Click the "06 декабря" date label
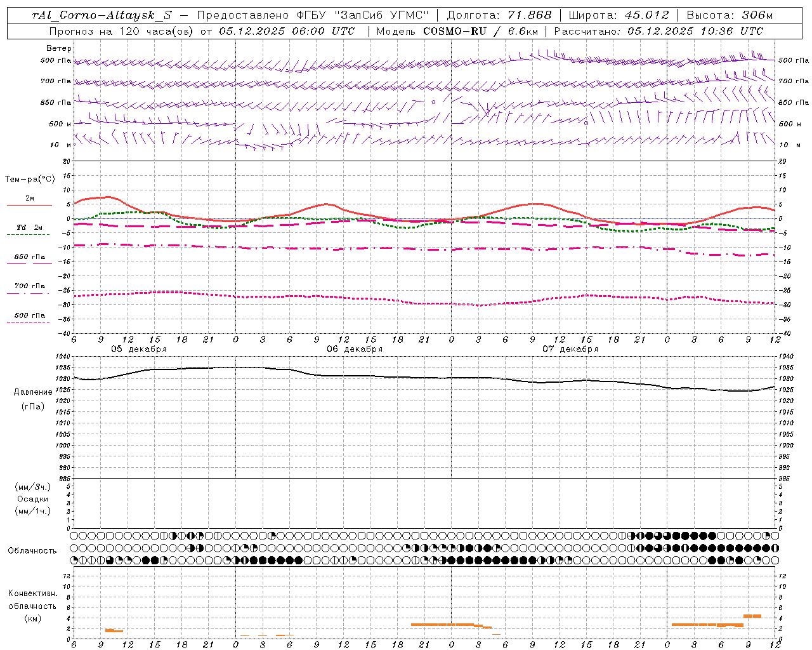 (355, 349)
